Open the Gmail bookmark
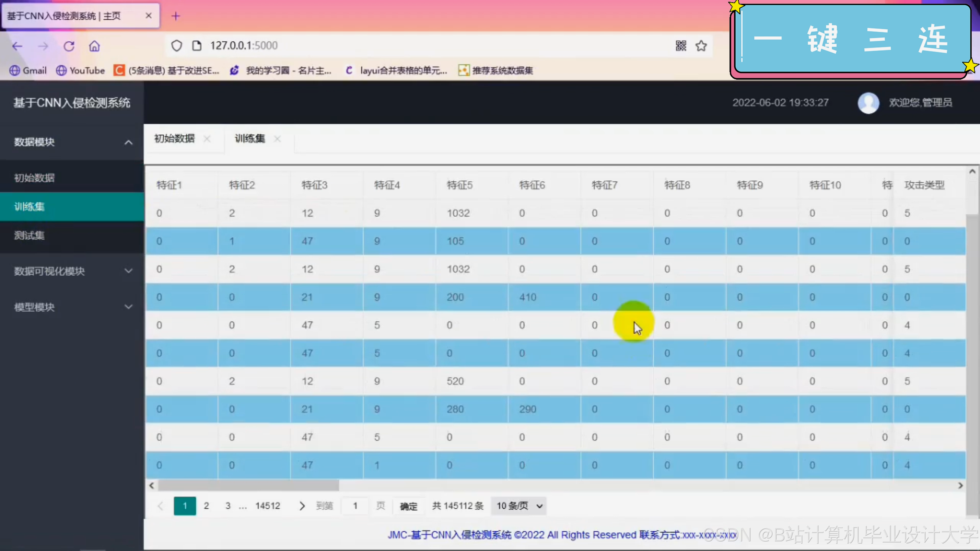The image size is (980, 551). click(27, 70)
